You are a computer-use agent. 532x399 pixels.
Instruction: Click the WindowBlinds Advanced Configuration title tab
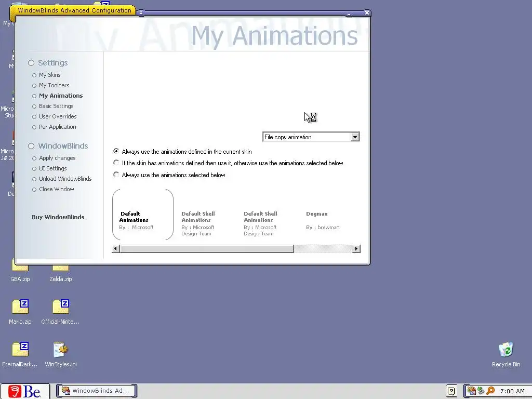pos(74,10)
